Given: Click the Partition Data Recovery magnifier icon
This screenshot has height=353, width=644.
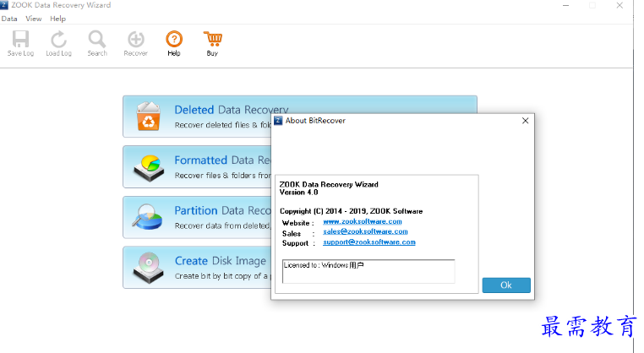Looking at the screenshot, I should click(x=147, y=217).
